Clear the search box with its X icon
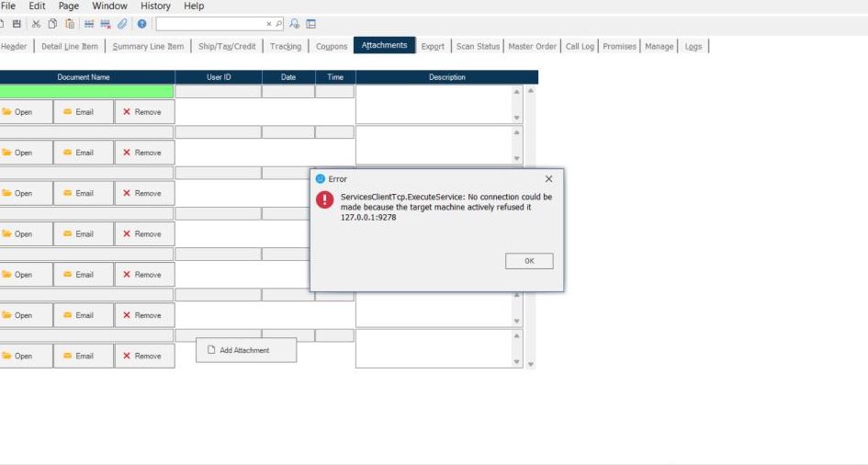Image resolution: width=868 pixels, height=465 pixels. [x=269, y=24]
